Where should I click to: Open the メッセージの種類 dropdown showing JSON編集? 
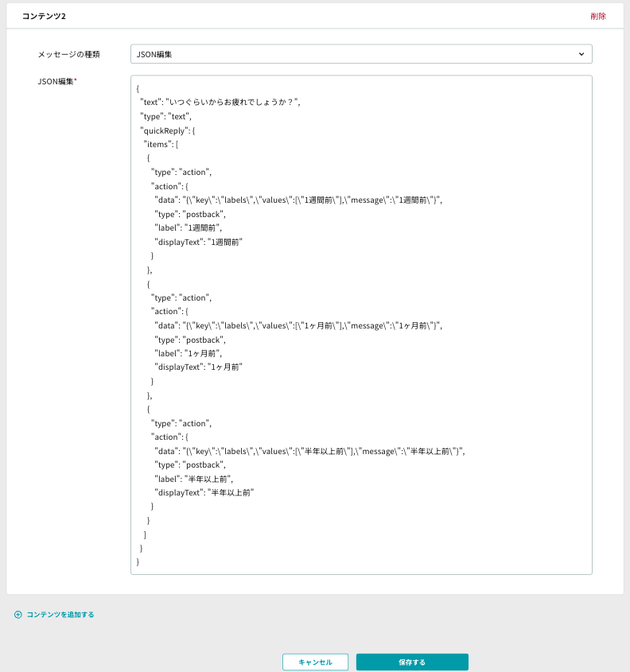(x=361, y=54)
